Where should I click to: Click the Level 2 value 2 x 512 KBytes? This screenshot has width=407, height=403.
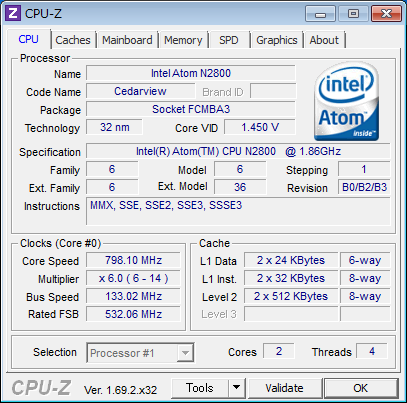click(x=291, y=296)
